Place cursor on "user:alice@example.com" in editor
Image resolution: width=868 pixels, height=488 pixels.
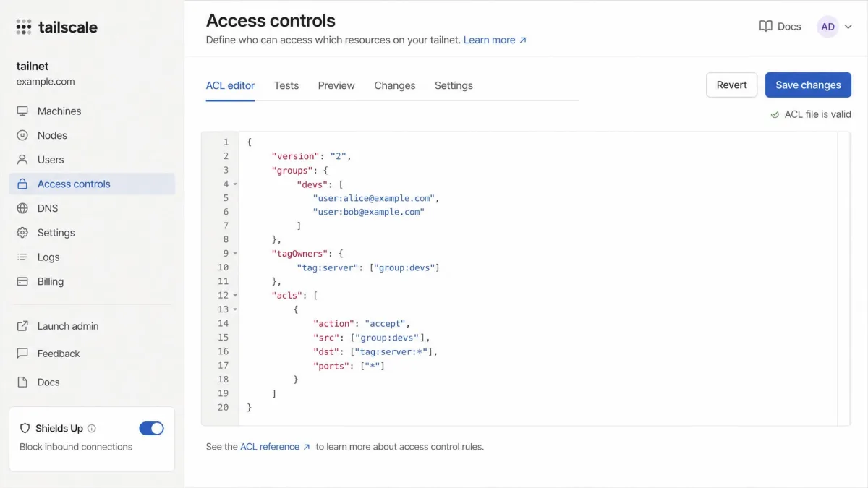coord(375,198)
